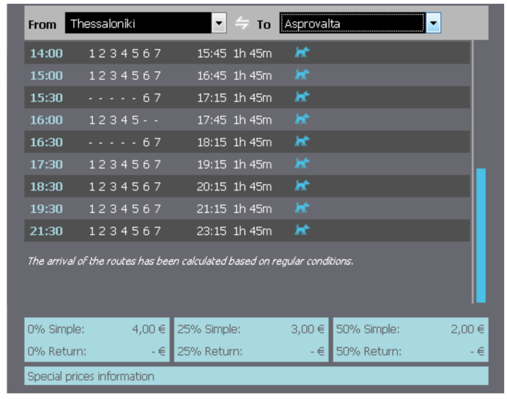Screen dimensions: 507x399
Task: Open Special prices information
Action: 256,376
